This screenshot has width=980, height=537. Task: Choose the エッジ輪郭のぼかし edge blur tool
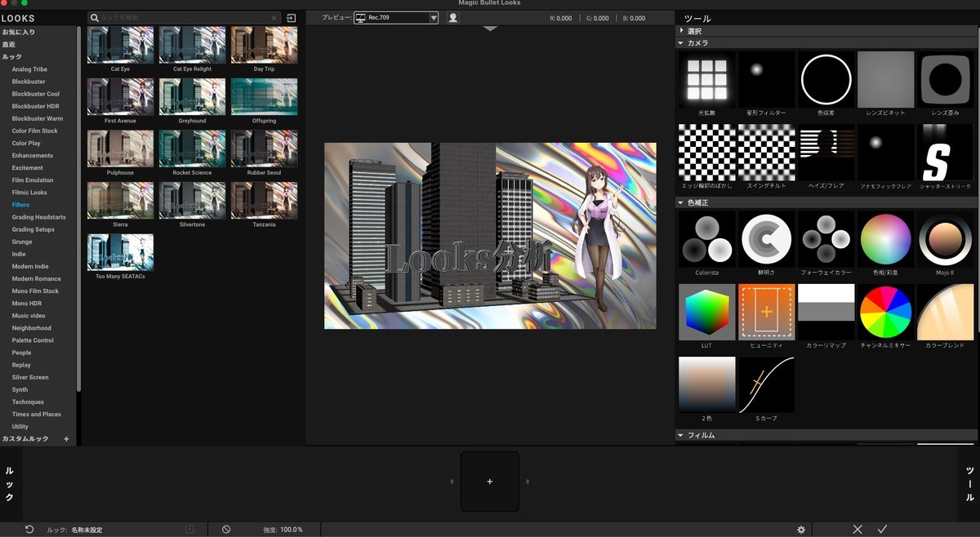[707, 153]
